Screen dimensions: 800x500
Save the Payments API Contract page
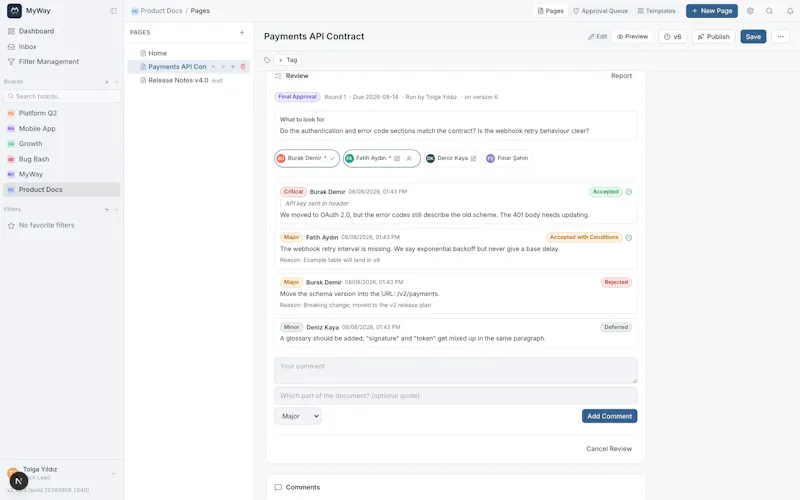pyautogui.click(x=753, y=37)
